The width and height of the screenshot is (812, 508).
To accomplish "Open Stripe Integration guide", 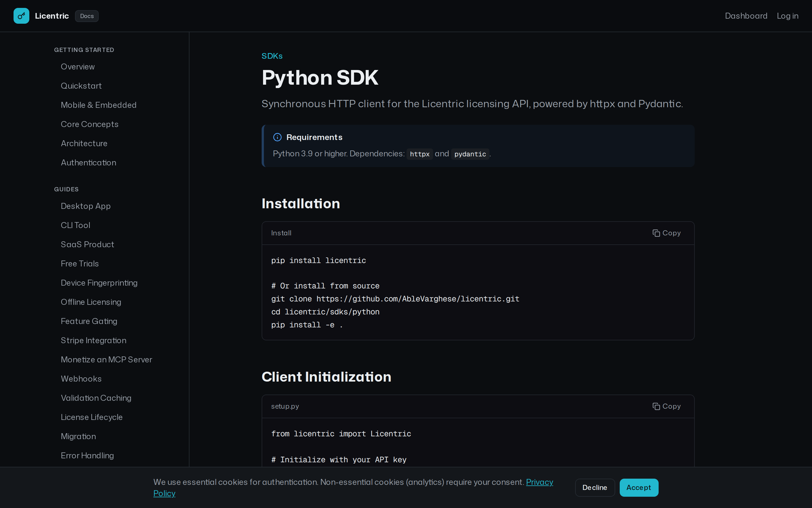I will [x=93, y=340].
